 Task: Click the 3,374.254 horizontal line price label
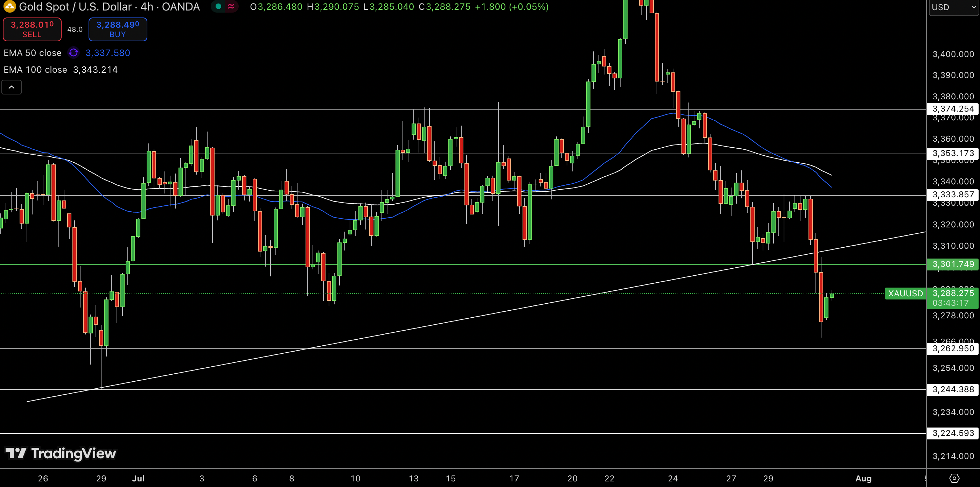953,109
